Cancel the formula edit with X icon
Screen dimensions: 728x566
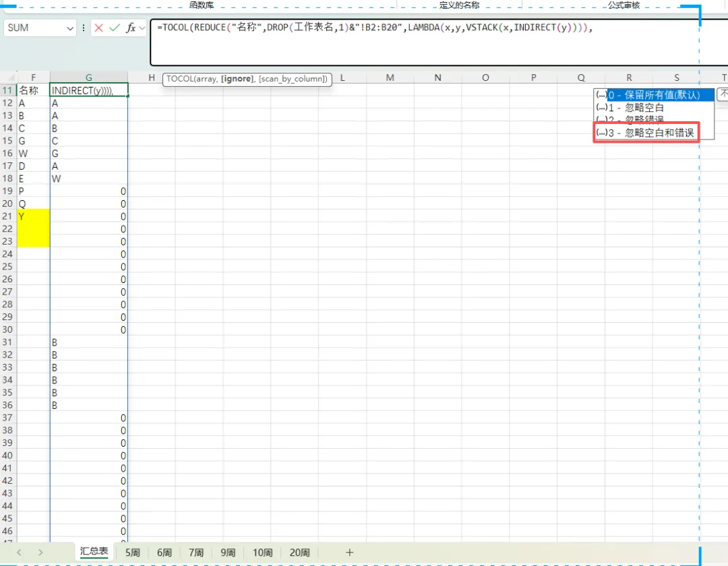point(98,28)
